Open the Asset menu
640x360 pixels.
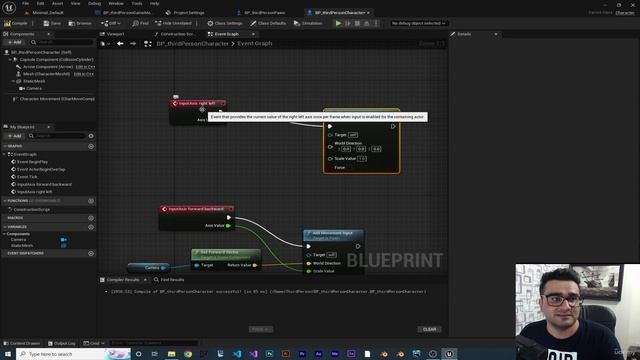point(58,3)
